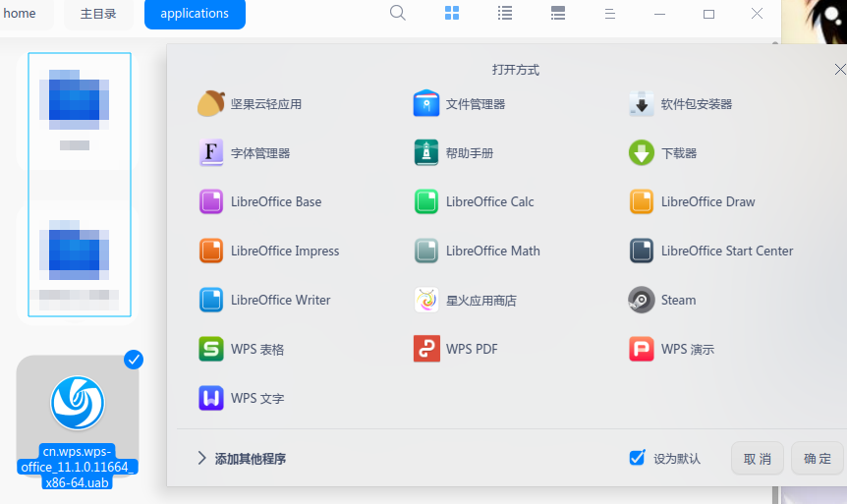
Task: Click 取消 button
Action: coord(757,459)
